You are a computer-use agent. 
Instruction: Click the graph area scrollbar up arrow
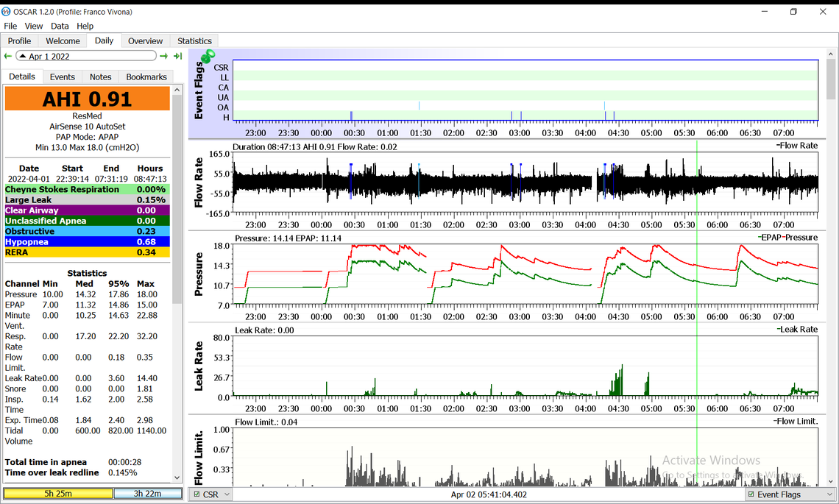[830, 54]
